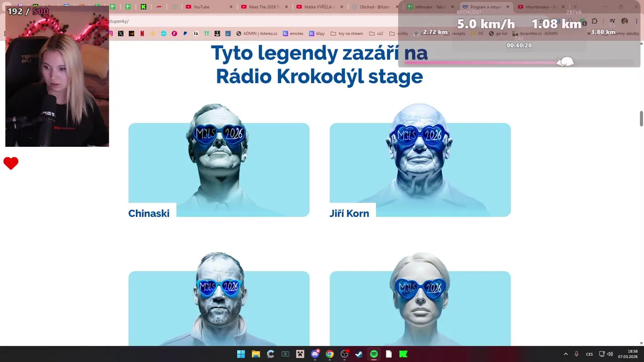Switch the CES keyboard language indicator
This screenshot has width=644, height=362.
589,354
